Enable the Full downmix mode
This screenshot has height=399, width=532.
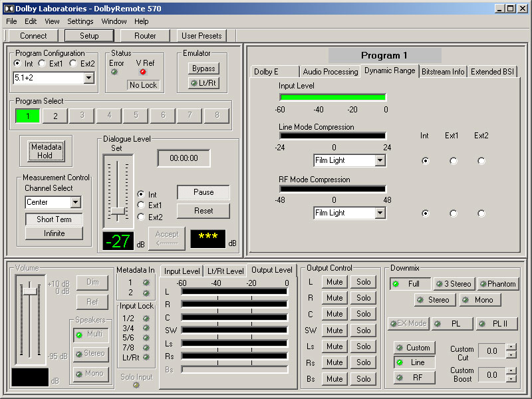click(x=409, y=284)
